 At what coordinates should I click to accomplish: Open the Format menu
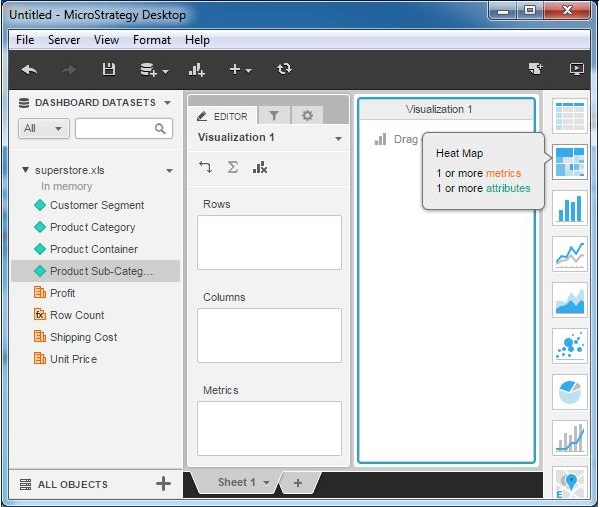pyautogui.click(x=152, y=40)
